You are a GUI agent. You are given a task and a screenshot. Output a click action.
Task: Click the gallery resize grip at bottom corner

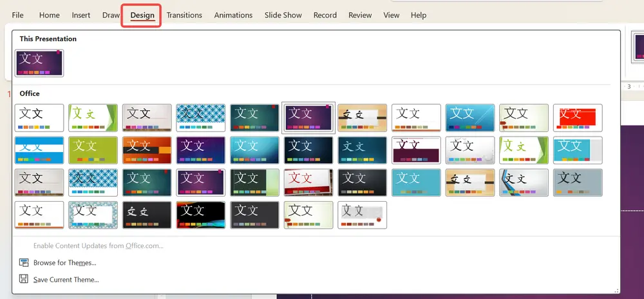[616, 291]
